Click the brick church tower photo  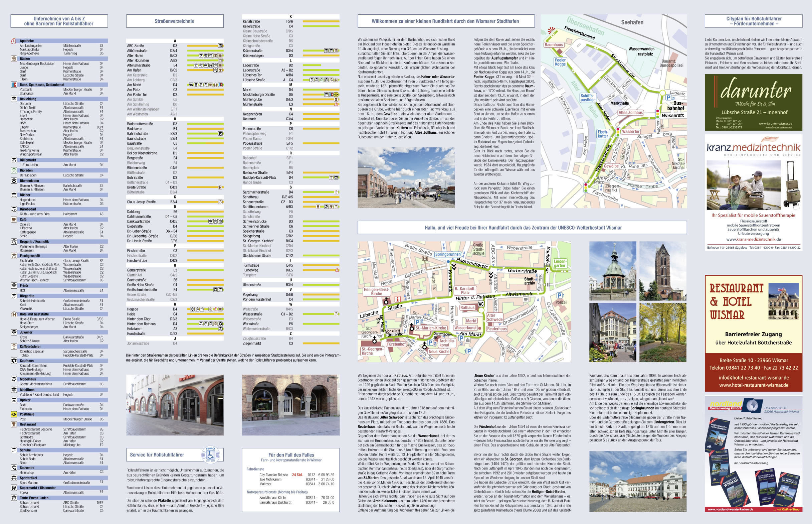pyautogui.click(x=663, y=271)
